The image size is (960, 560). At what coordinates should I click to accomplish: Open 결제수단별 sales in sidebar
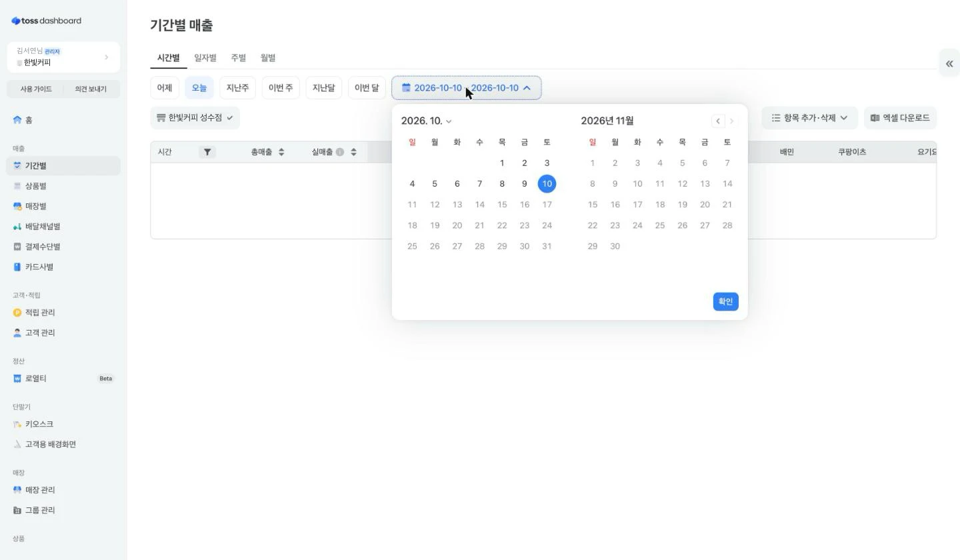[63, 247]
